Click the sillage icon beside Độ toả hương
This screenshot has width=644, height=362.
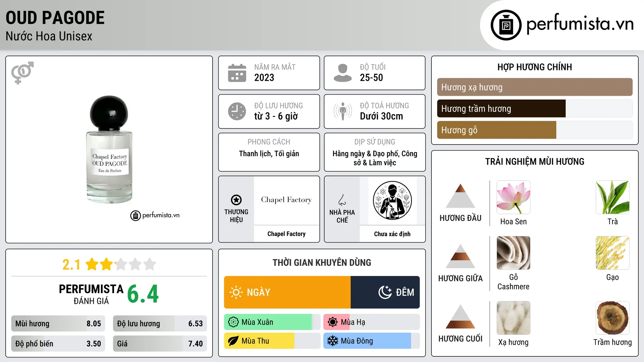[343, 111]
